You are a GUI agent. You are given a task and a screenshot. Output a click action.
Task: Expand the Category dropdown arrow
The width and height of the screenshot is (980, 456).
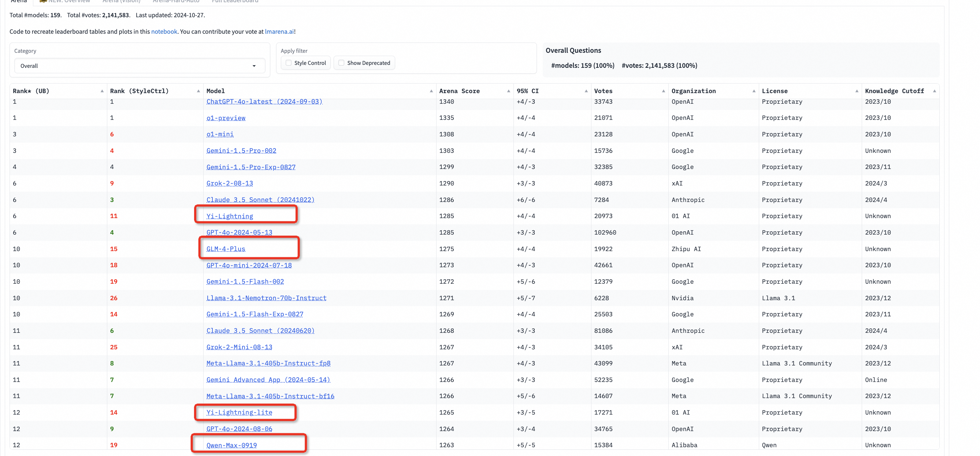[254, 66]
